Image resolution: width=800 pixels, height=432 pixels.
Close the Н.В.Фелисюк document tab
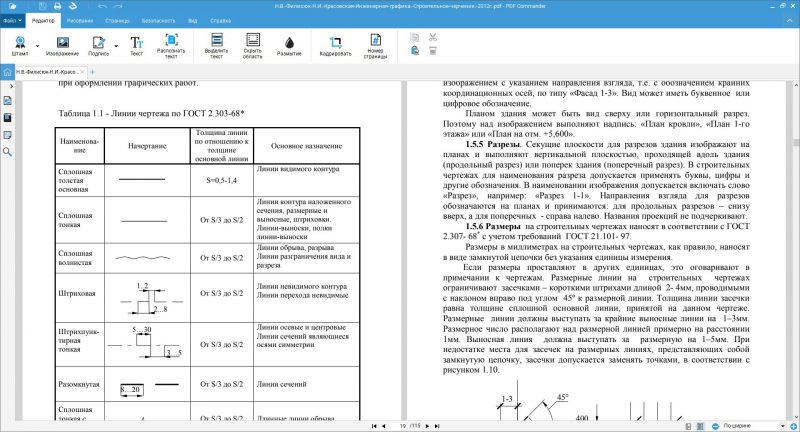pyautogui.click(x=82, y=72)
